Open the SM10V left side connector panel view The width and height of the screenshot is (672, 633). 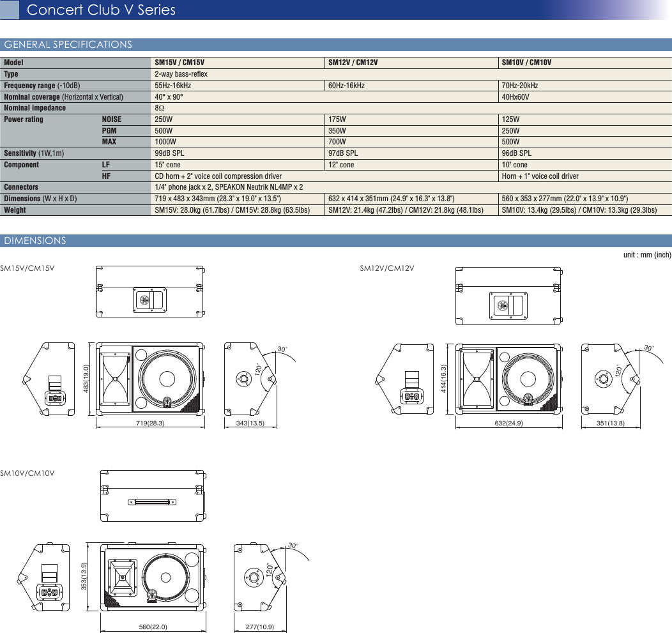tap(43, 577)
